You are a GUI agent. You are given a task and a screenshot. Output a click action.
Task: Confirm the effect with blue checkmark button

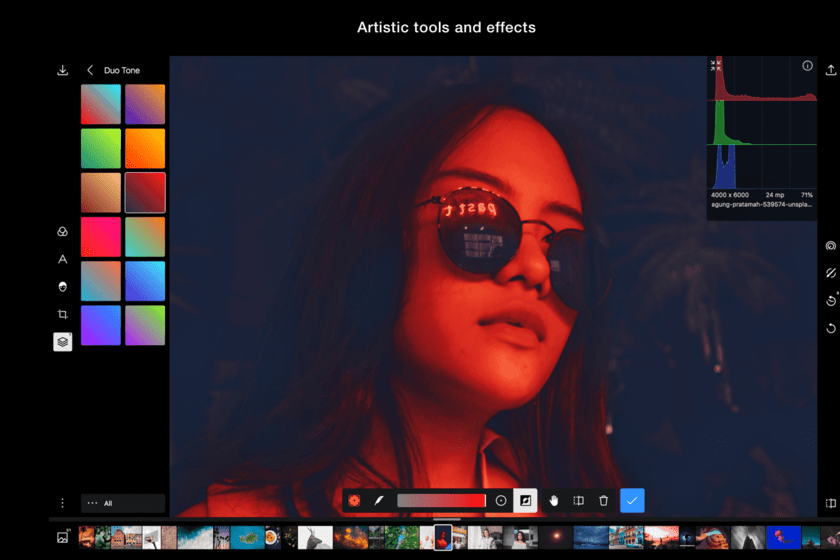[632, 500]
